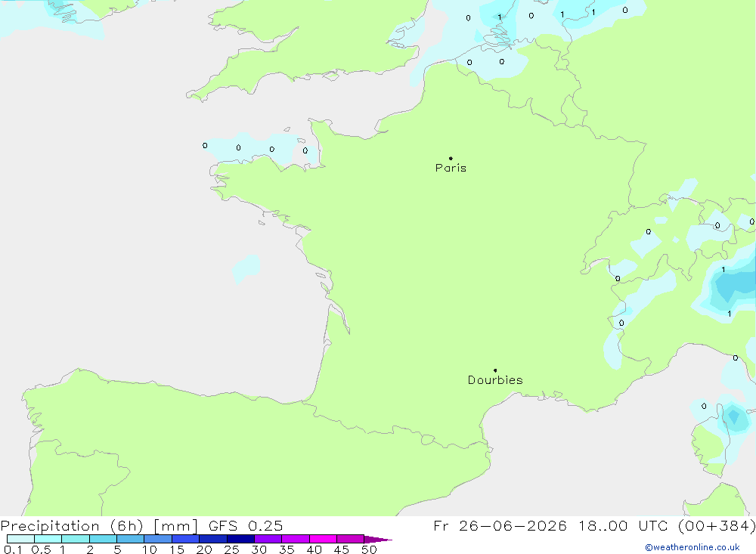756x554 pixels.
Task: Click the GFS 0.25 model label
Action: coord(246,526)
